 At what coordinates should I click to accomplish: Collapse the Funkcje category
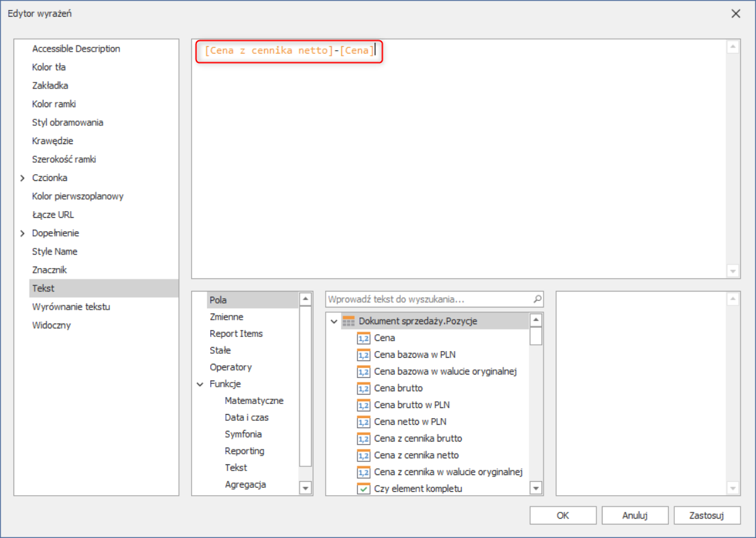click(200, 385)
